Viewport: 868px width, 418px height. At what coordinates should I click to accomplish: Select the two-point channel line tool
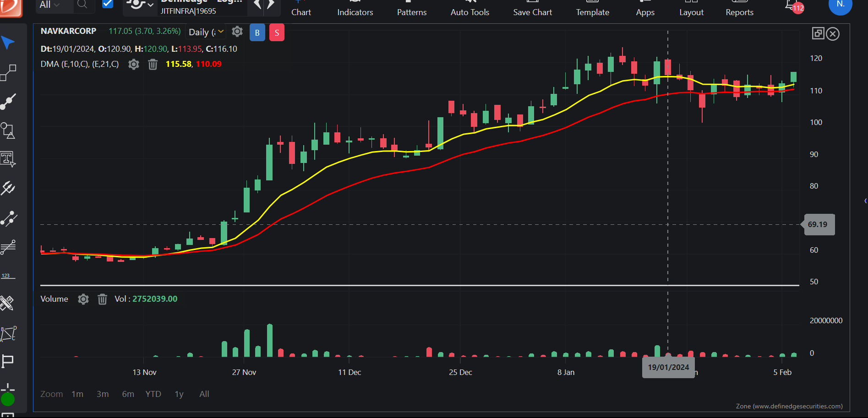[x=9, y=218]
